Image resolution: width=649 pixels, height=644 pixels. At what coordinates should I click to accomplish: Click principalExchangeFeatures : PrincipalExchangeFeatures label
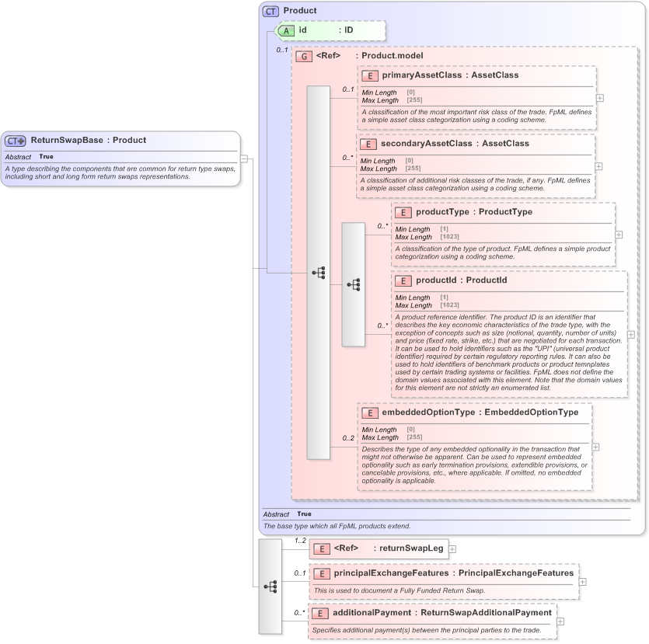[454, 573]
